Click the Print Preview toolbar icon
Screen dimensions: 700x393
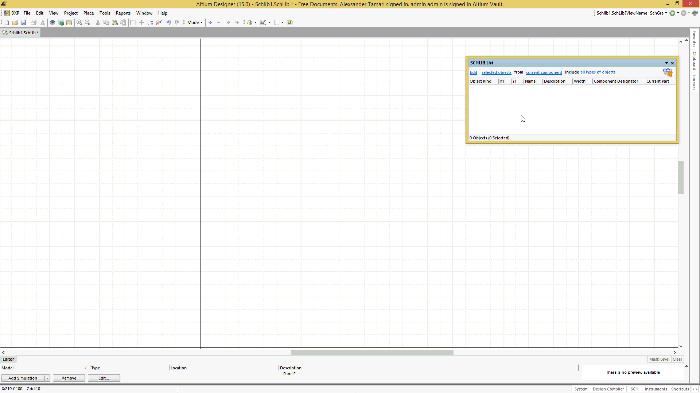coord(42,22)
